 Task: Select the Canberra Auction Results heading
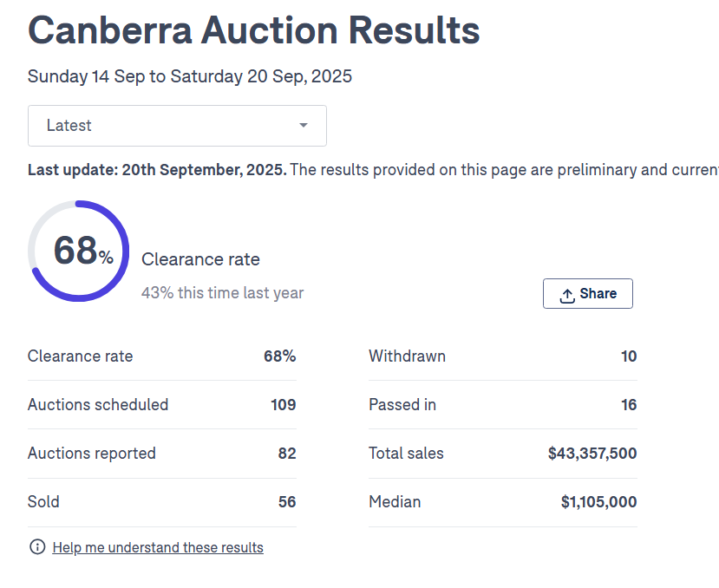[253, 30]
